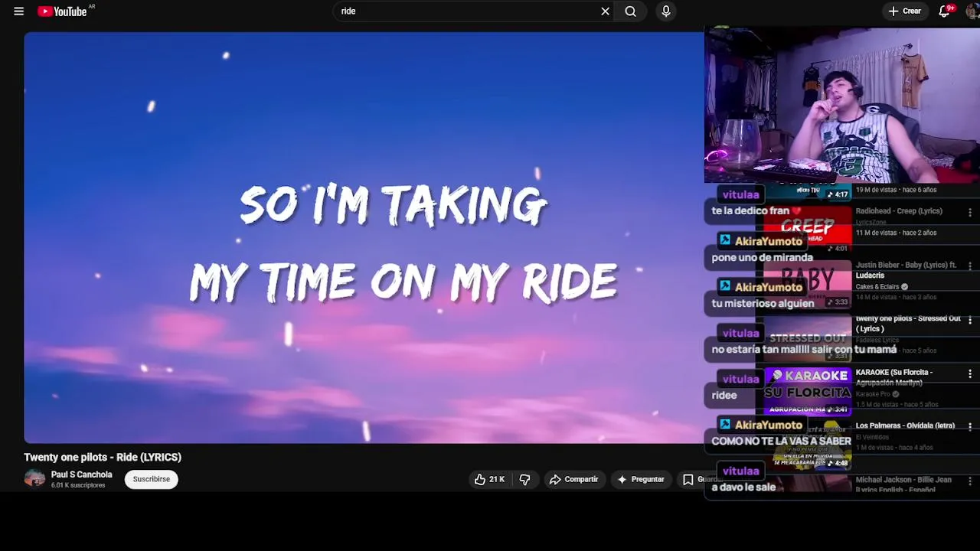This screenshot has height=551, width=980.
Task: Open options menu for Justin Bieber Baby video
Action: (x=970, y=266)
